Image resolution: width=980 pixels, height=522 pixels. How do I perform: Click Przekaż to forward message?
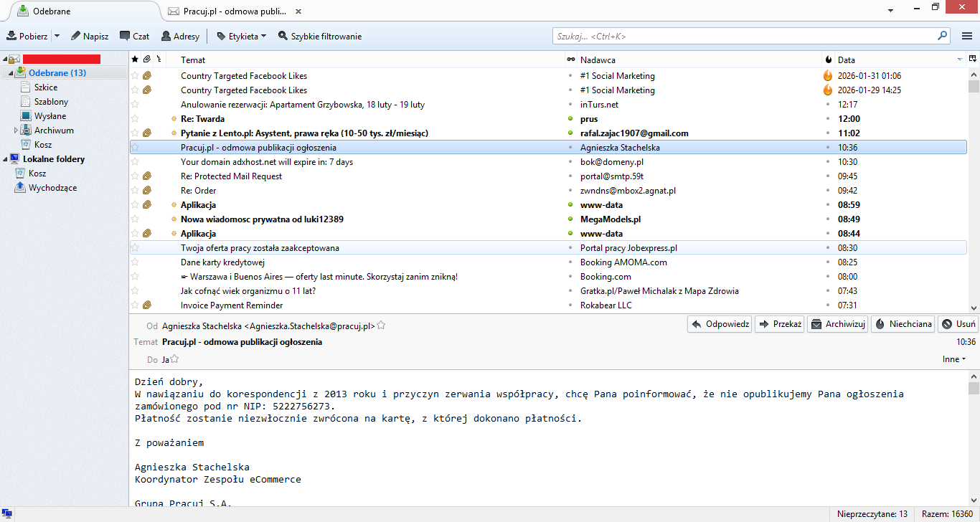tap(778, 324)
